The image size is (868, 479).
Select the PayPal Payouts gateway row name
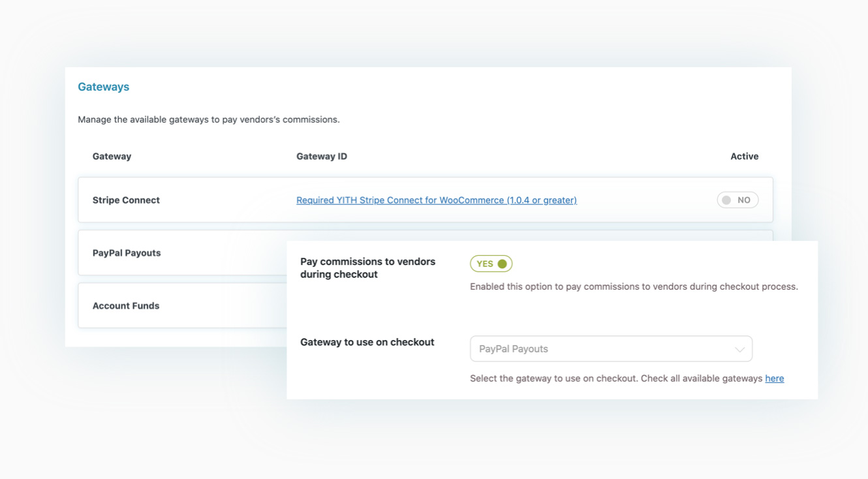[x=127, y=253]
